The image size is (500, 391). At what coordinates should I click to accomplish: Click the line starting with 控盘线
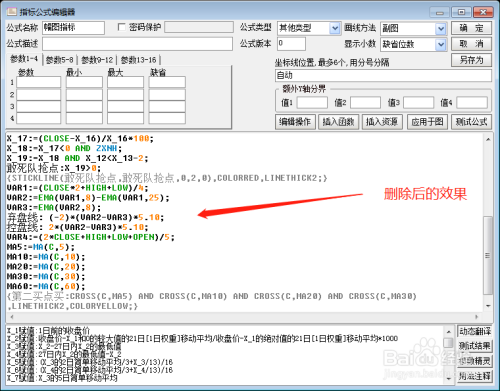pyautogui.click(x=78, y=228)
